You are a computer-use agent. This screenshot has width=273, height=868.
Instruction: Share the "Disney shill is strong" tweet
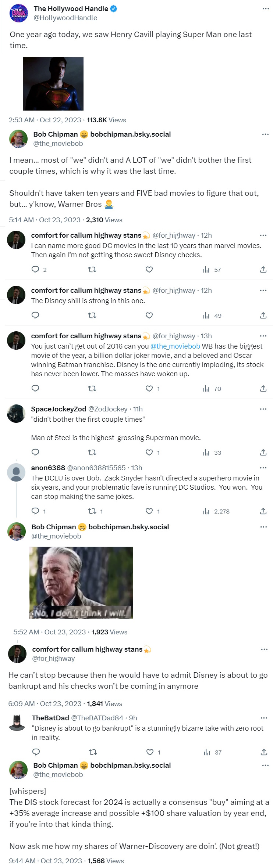pyautogui.click(x=263, y=316)
